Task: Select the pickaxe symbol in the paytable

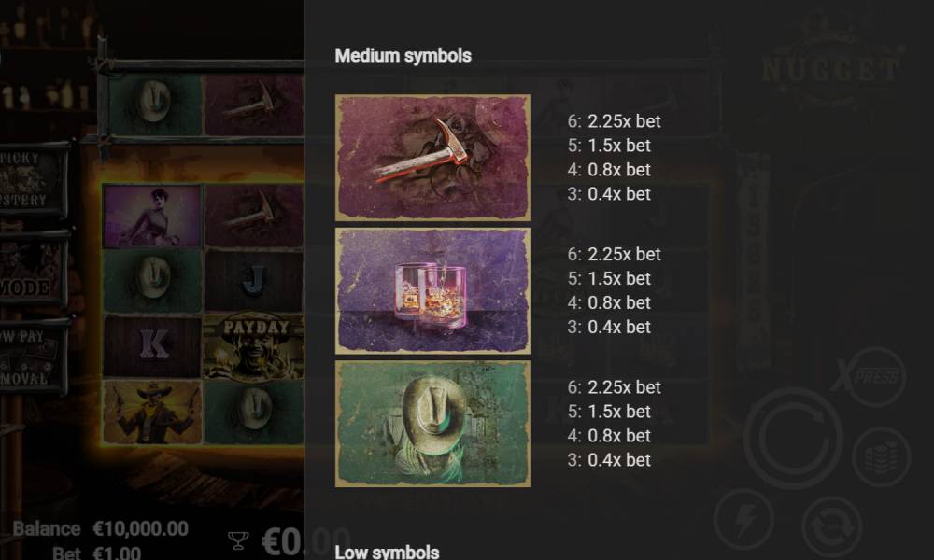Action: 432,158
